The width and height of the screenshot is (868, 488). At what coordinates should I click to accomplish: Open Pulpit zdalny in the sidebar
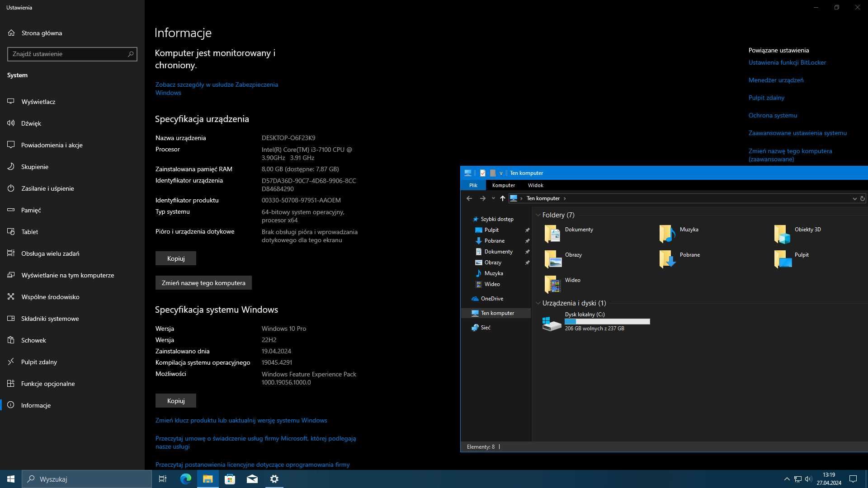coord(72,362)
